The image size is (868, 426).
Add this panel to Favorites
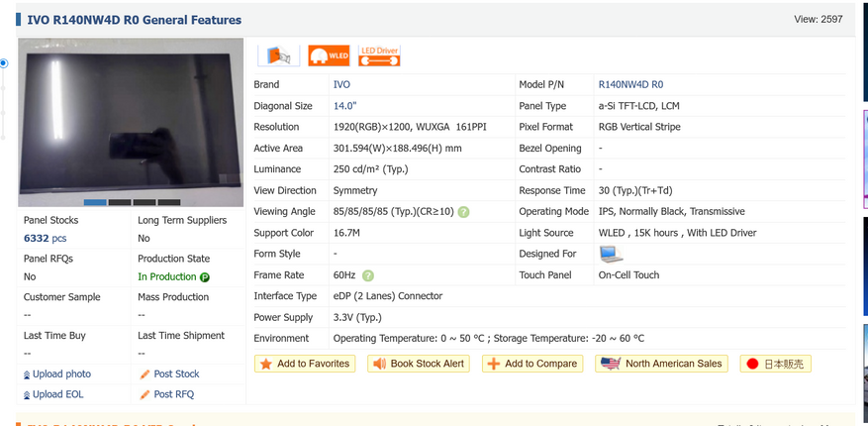tap(305, 364)
